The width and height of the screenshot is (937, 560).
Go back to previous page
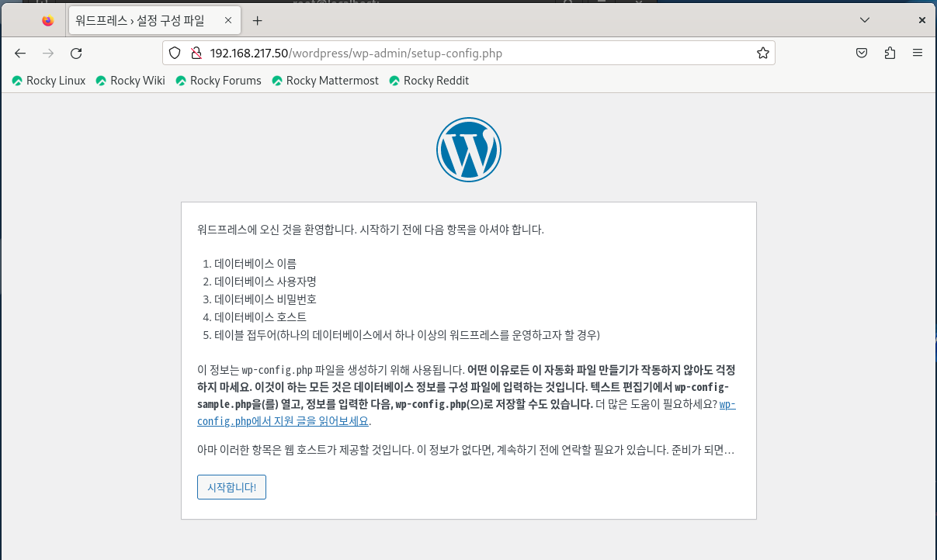20,53
